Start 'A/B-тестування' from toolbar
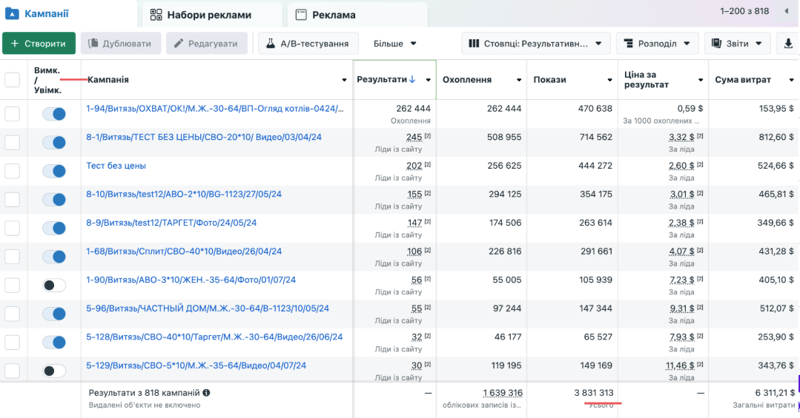 [x=308, y=44]
